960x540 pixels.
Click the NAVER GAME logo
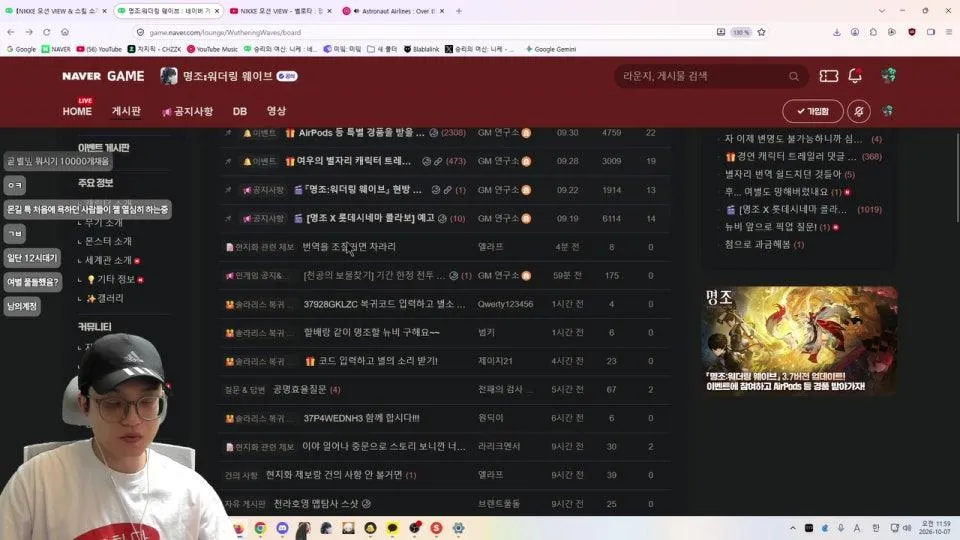coord(103,76)
